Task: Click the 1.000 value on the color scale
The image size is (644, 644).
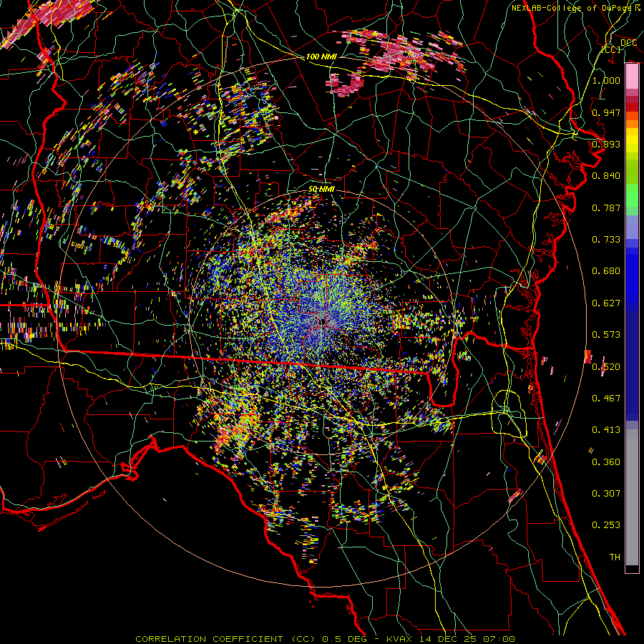Action: pyautogui.click(x=606, y=80)
